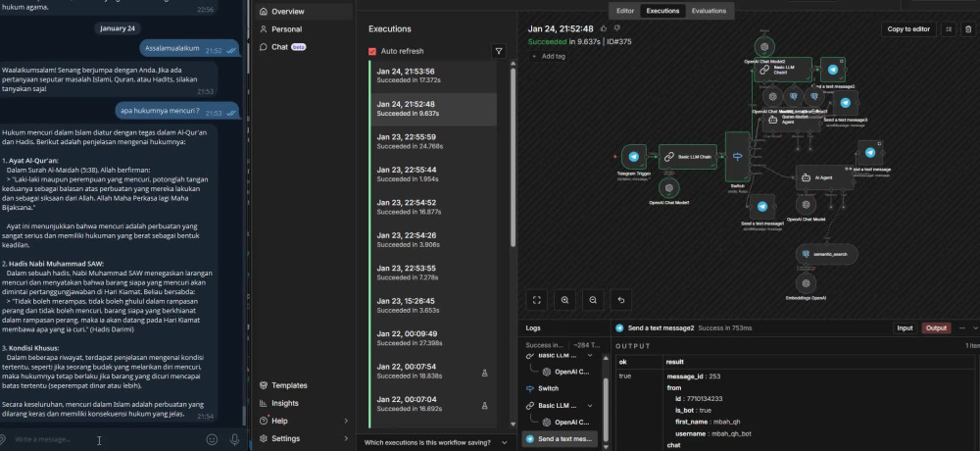This screenshot has height=451, width=980.
Task: Delete this execution with trash icon
Action: click(x=968, y=28)
